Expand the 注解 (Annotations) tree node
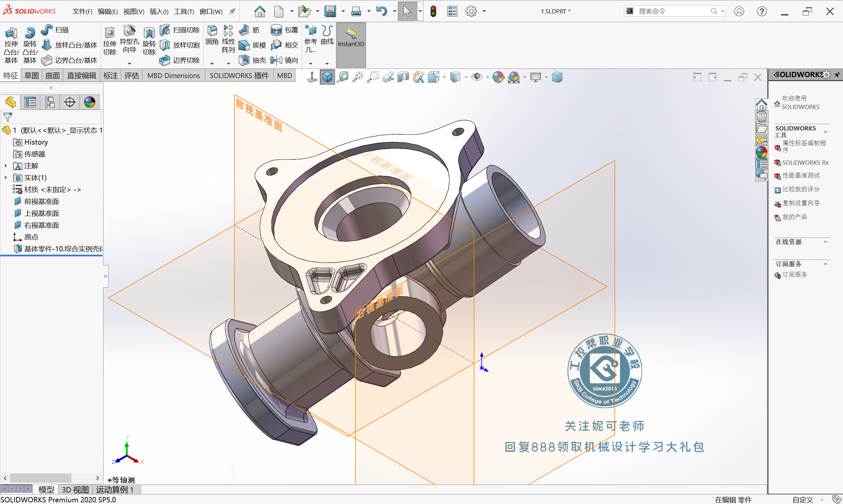 click(5, 166)
